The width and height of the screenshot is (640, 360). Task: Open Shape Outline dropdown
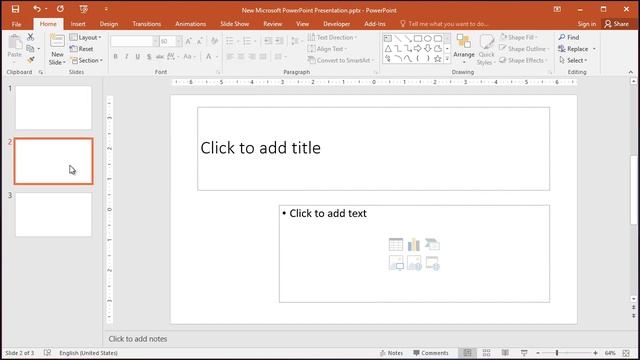(524, 49)
